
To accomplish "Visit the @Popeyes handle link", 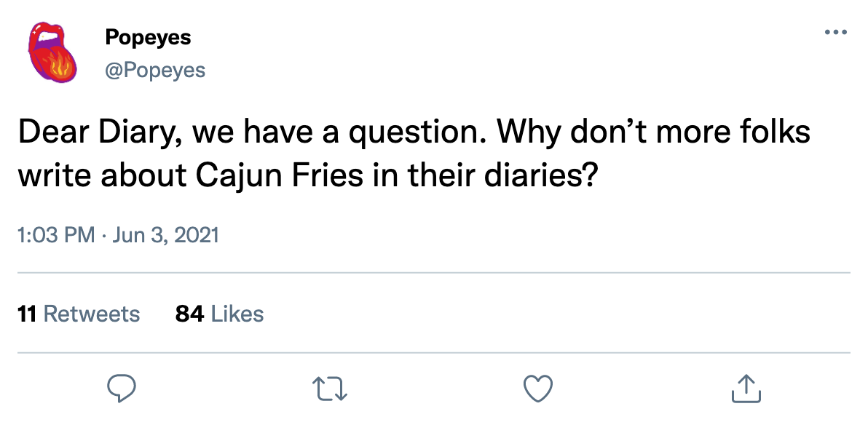I will coord(155,70).
